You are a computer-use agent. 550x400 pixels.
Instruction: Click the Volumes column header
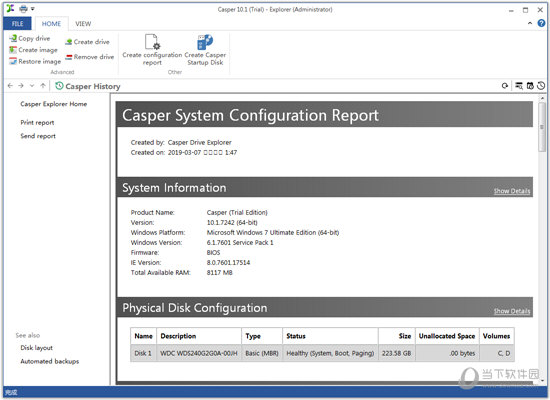[x=497, y=336]
